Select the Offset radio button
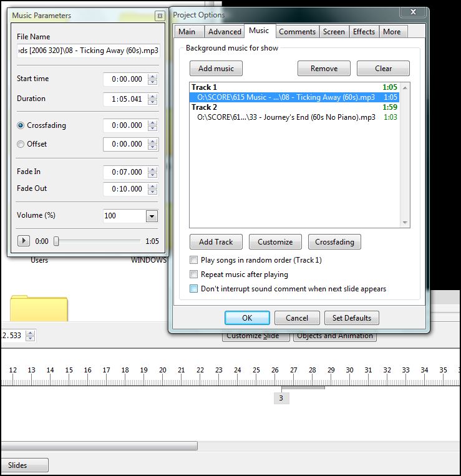Image resolution: width=461 pixels, height=476 pixels. coord(21,144)
